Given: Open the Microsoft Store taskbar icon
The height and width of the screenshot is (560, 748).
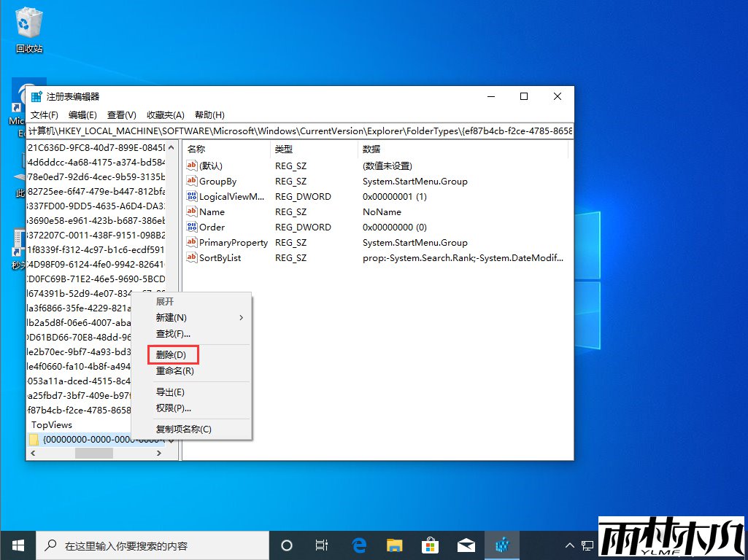Looking at the screenshot, I should (x=430, y=545).
